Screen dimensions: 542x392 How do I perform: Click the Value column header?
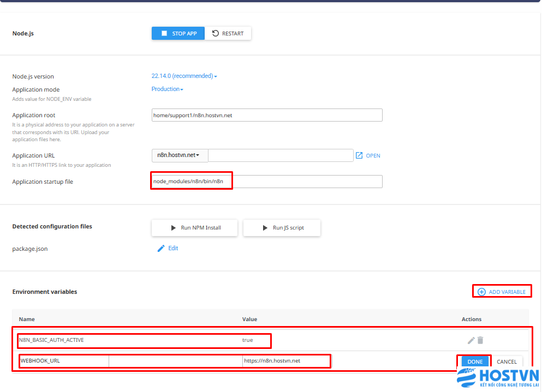coord(249,319)
